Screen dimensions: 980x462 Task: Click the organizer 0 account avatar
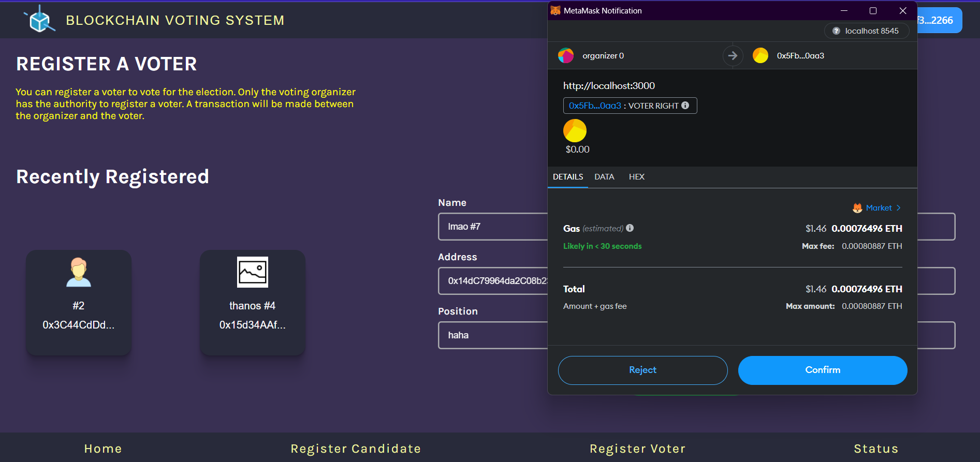click(566, 55)
